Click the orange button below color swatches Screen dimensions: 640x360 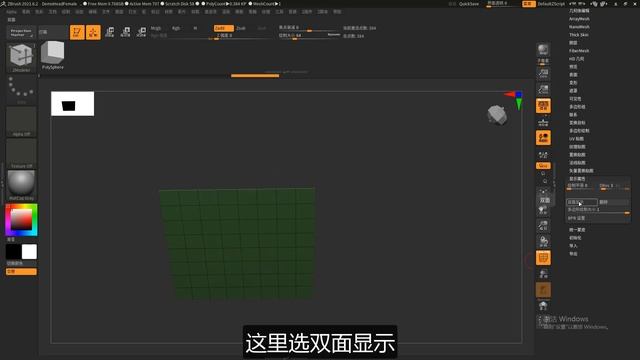[21, 271]
